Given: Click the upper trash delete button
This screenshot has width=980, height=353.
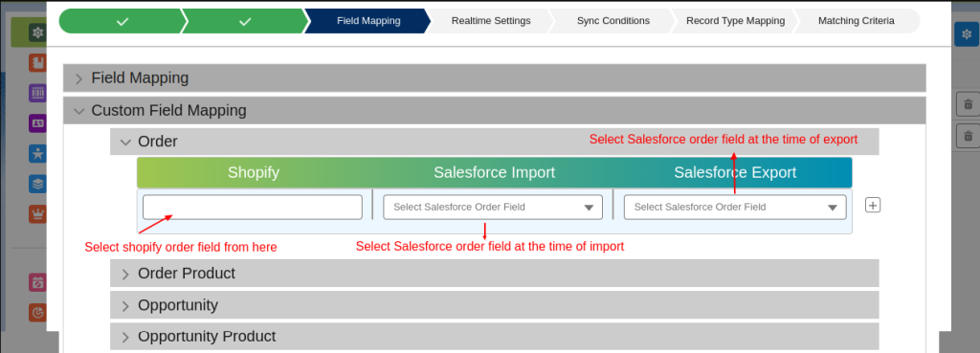Looking at the screenshot, I should point(969,104).
